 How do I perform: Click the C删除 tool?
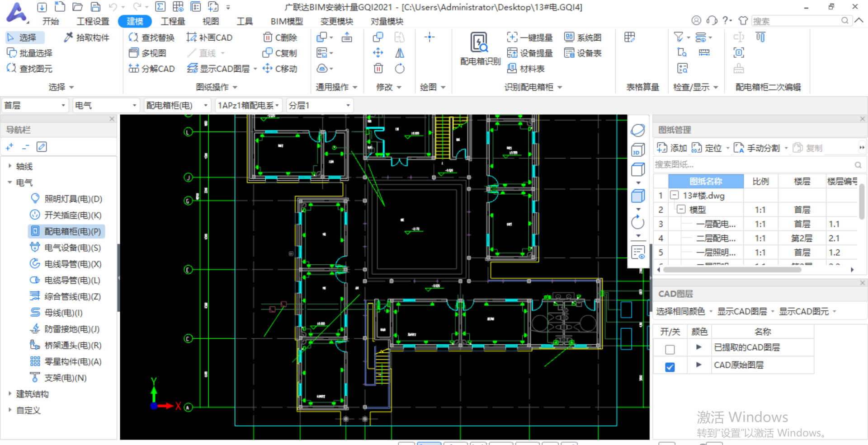pos(280,37)
